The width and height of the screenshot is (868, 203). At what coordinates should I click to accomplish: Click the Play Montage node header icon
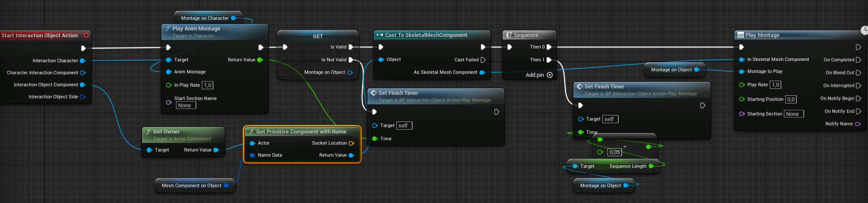coord(741,35)
